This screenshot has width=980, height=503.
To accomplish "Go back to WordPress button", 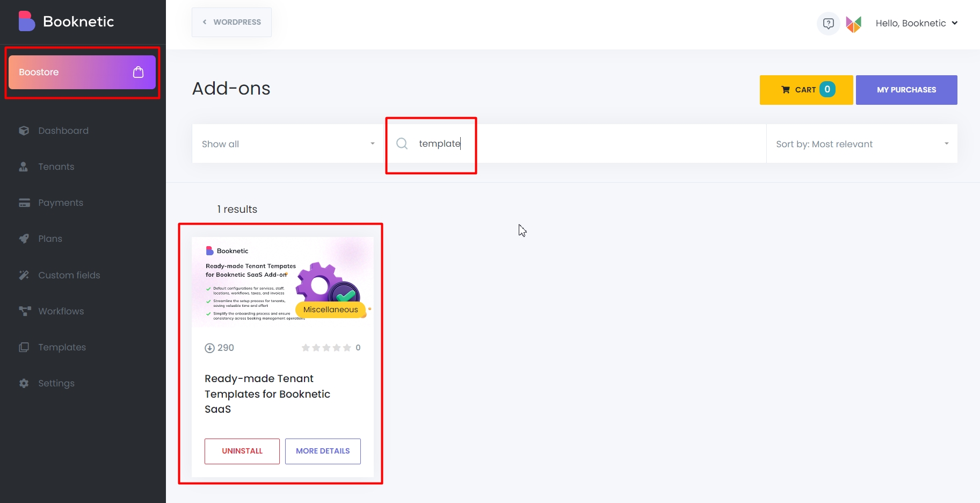I will click(231, 22).
